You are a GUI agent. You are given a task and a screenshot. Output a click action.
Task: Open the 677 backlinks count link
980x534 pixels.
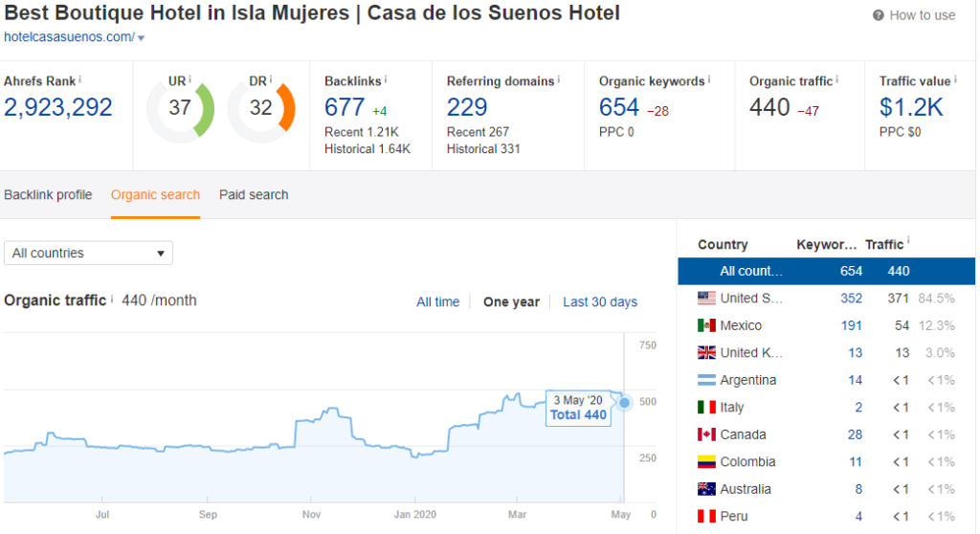pyautogui.click(x=345, y=106)
